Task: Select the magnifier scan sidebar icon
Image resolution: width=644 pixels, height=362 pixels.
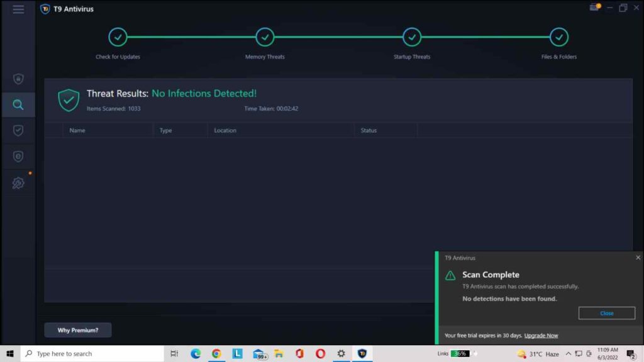Action: 18,105
